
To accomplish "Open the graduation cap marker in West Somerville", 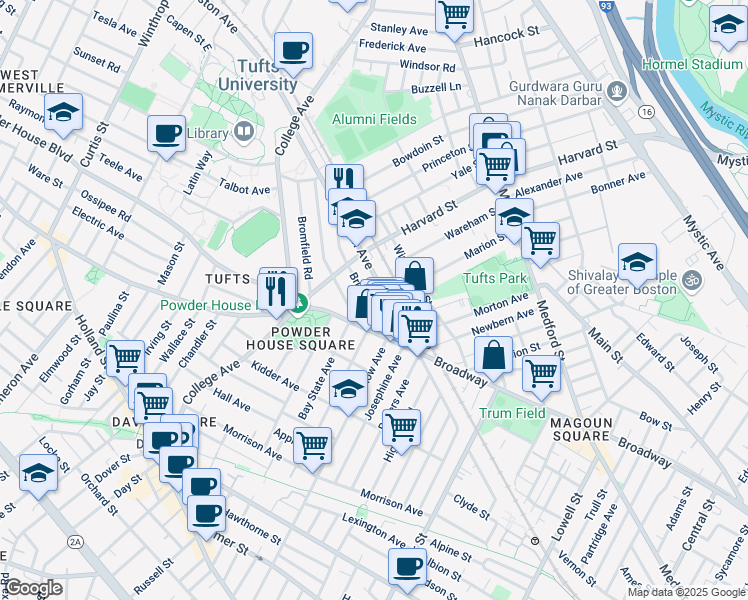I will tap(63, 113).
